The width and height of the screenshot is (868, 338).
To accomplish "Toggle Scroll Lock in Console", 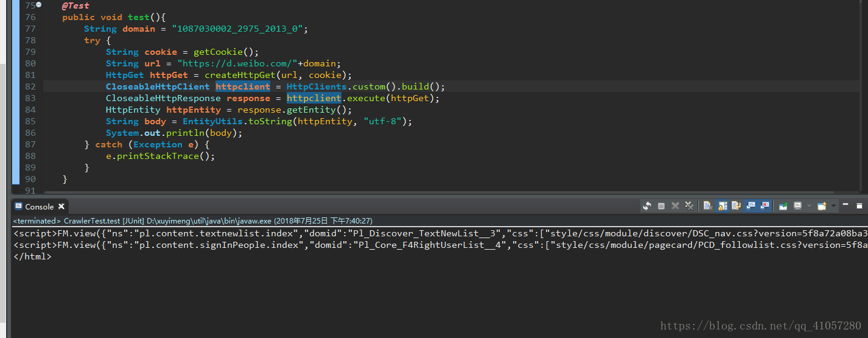I will tap(723, 206).
